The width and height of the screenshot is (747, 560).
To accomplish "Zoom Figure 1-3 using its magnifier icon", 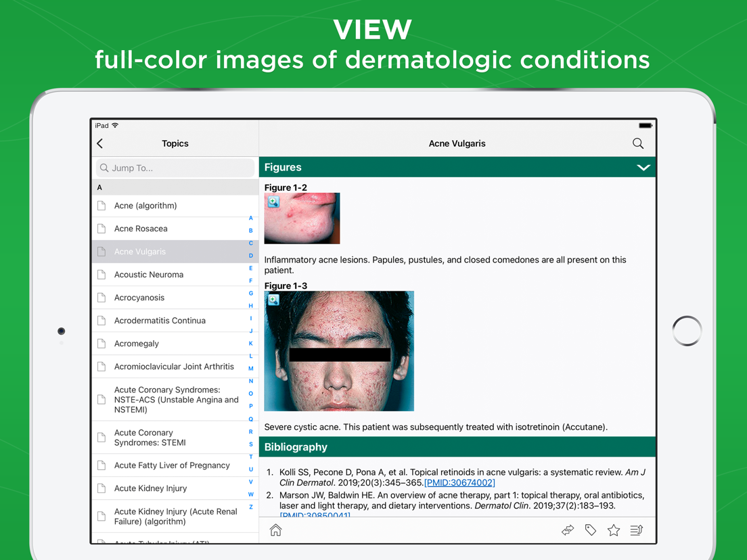I will click(273, 300).
